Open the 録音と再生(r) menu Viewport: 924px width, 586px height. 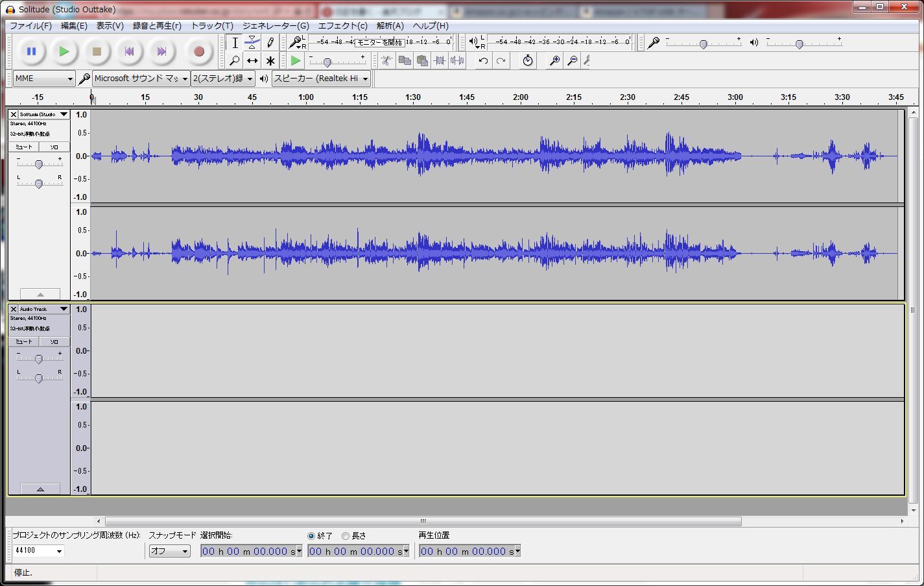[x=157, y=25]
